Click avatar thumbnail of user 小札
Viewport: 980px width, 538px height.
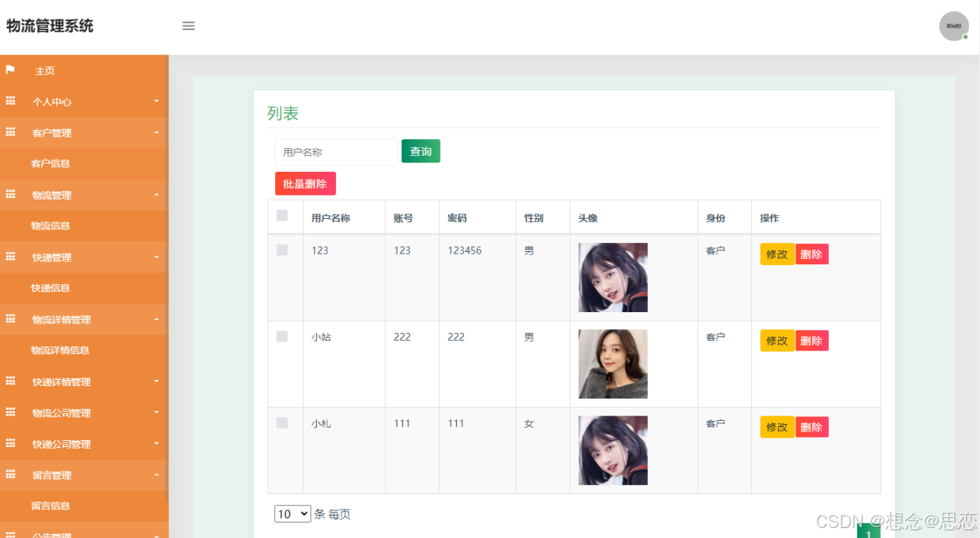613,450
